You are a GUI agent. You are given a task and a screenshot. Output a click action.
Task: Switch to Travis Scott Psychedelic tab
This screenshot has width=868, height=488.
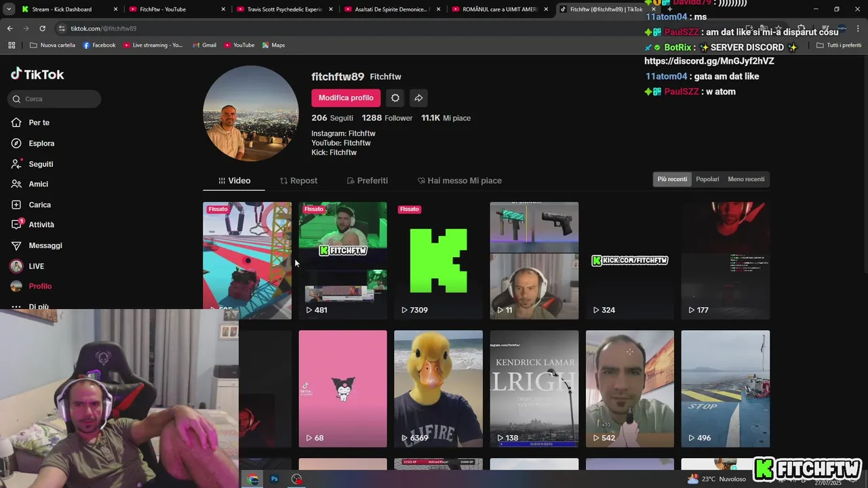pos(283,9)
